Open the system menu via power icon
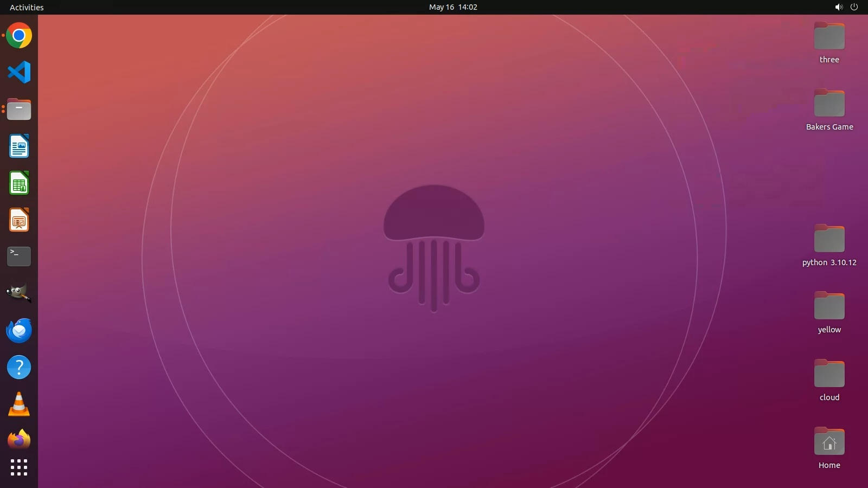868x488 pixels. coord(854,7)
